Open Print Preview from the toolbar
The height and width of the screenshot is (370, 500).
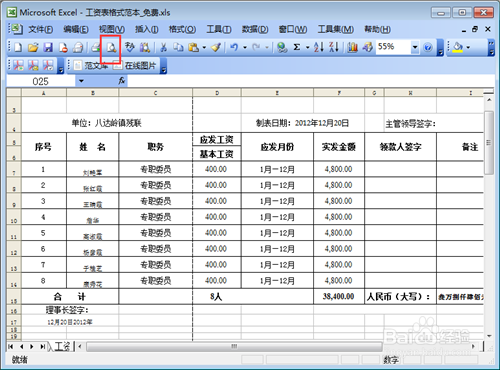coord(111,48)
